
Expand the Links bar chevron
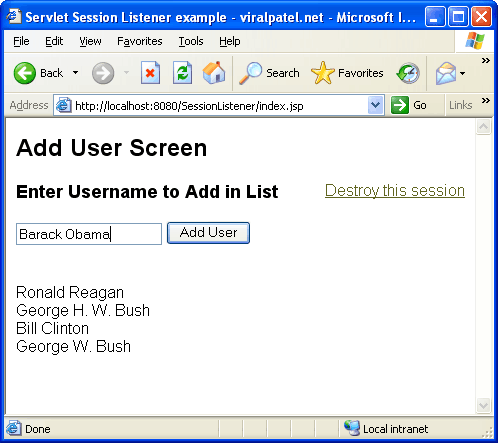[x=486, y=101]
